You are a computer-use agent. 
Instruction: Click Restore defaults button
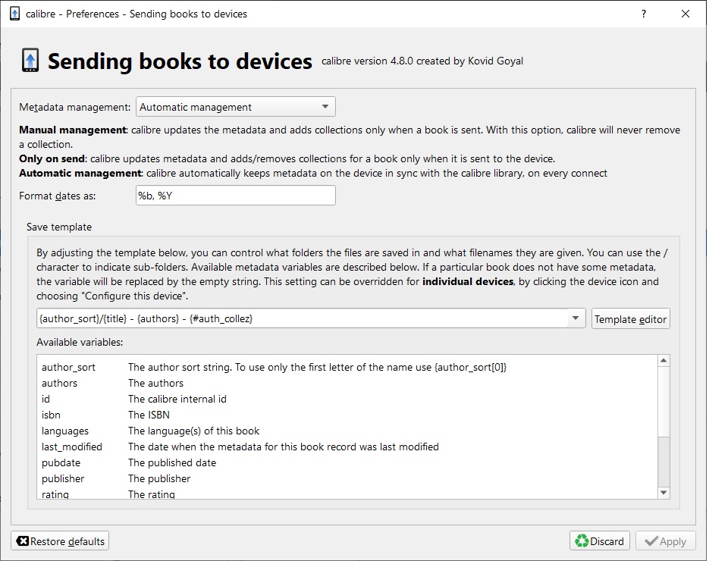point(61,541)
